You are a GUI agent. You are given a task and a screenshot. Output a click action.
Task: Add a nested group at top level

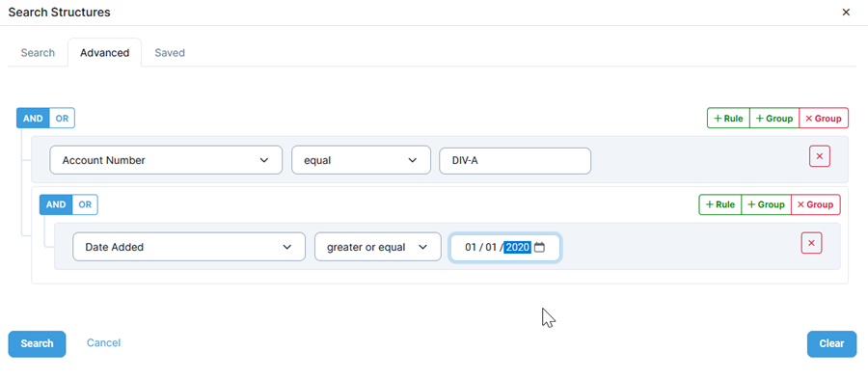pos(773,119)
